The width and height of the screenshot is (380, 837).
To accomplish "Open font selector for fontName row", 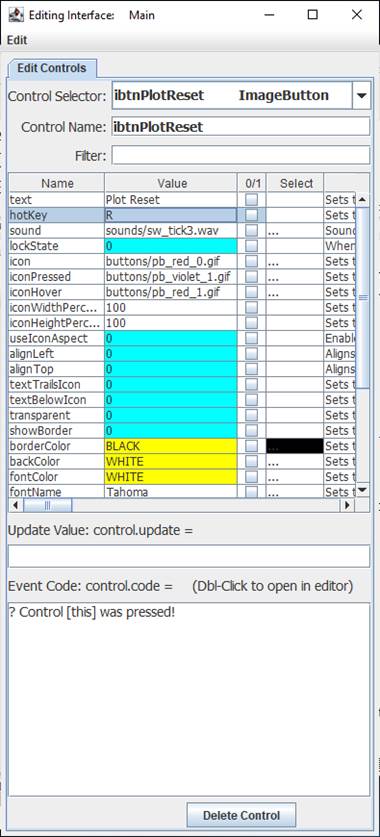I will point(295,492).
